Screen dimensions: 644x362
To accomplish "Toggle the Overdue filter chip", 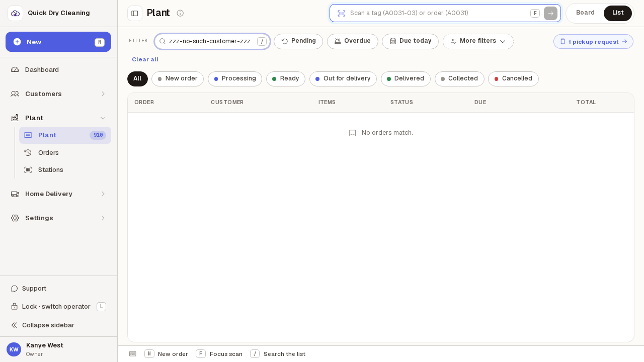I will pyautogui.click(x=353, y=41).
